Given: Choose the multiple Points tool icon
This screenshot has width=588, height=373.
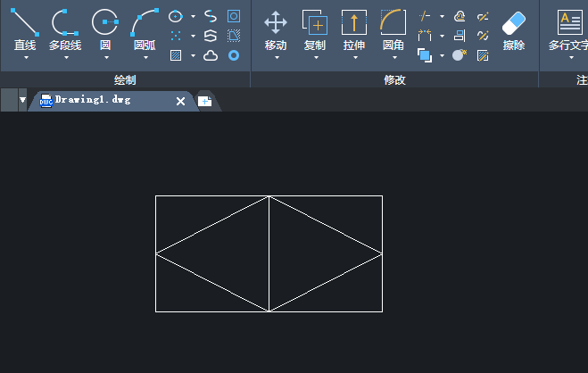Looking at the screenshot, I should (176, 36).
